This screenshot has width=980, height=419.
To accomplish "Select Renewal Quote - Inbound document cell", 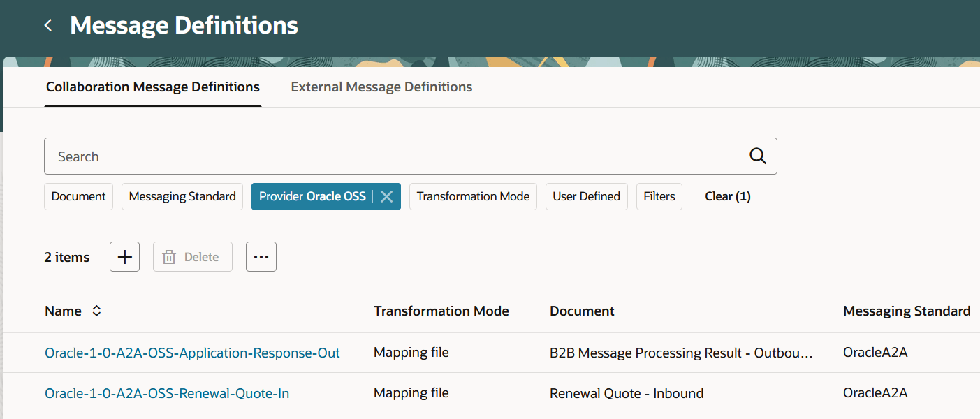I will [x=627, y=394].
